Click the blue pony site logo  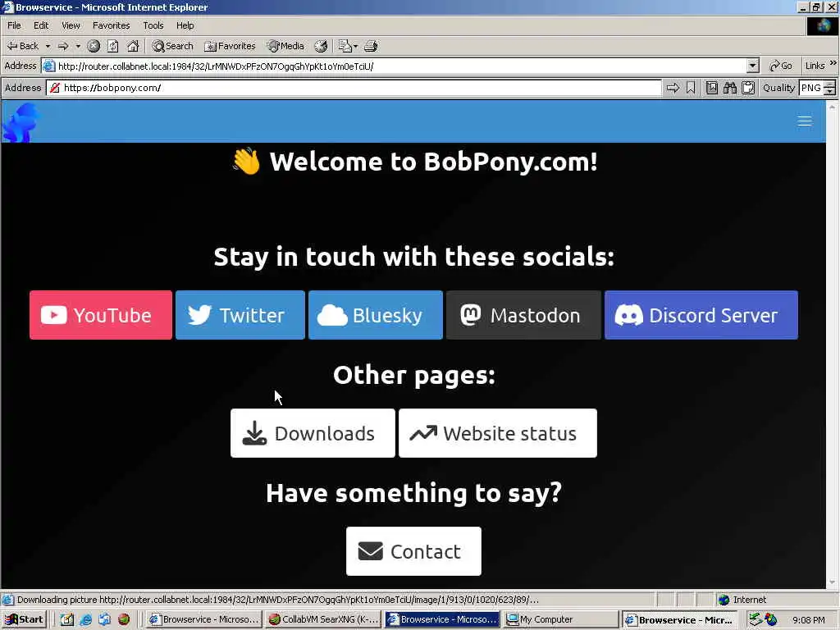(x=21, y=123)
